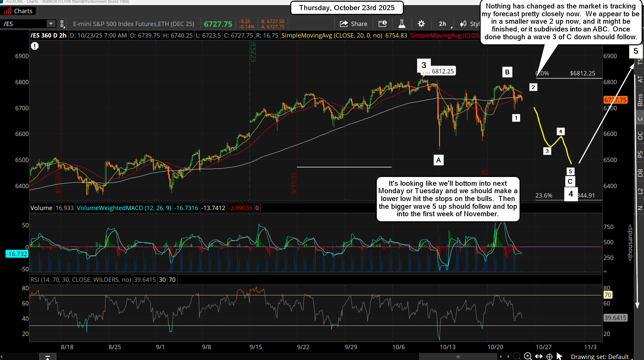Click the pan left-right arrows icon
Viewport: 644px width, 360px height.
tap(539, 356)
